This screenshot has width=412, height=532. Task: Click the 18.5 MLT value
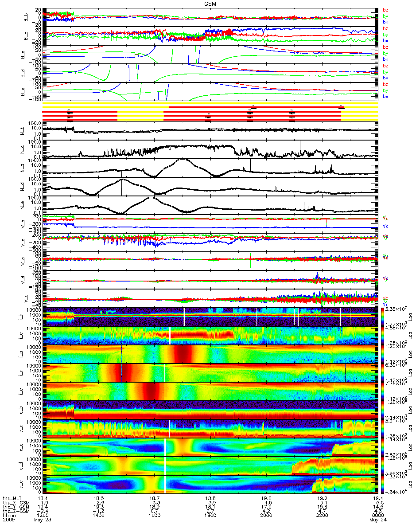(x=98, y=498)
